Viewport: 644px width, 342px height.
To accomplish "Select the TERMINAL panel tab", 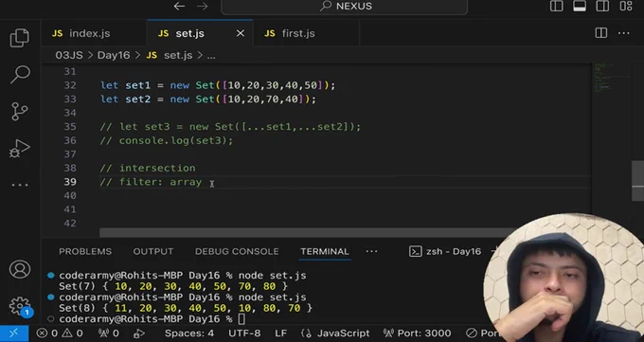I will point(325,251).
